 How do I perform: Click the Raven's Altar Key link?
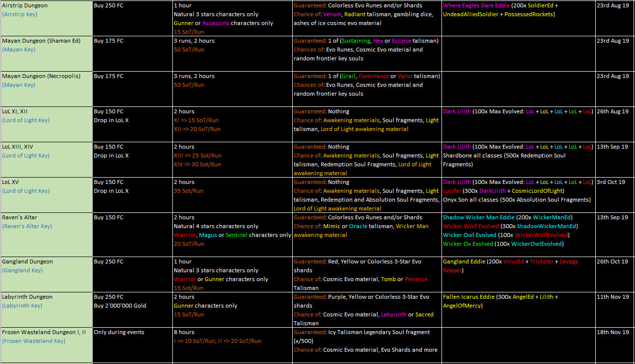point(27,226)
